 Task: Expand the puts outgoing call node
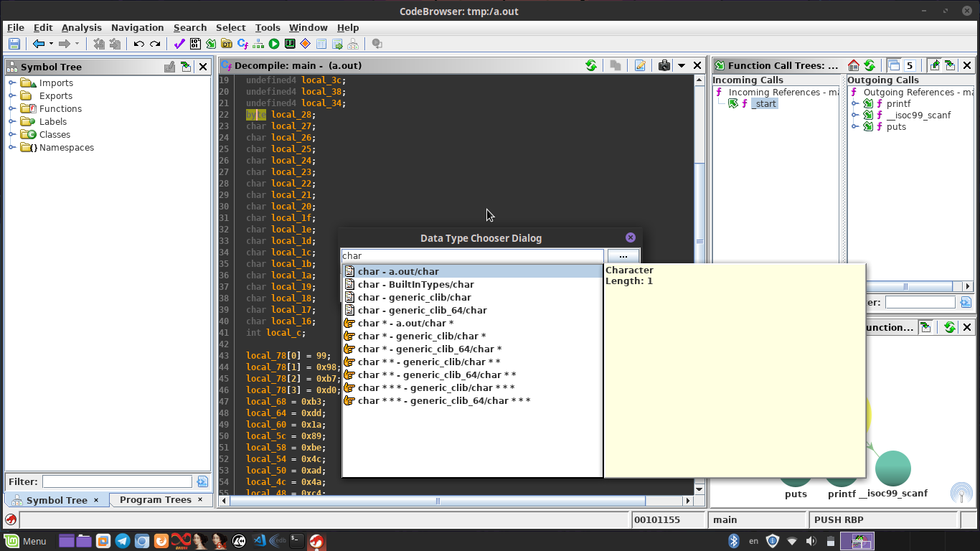pos(855,127)
